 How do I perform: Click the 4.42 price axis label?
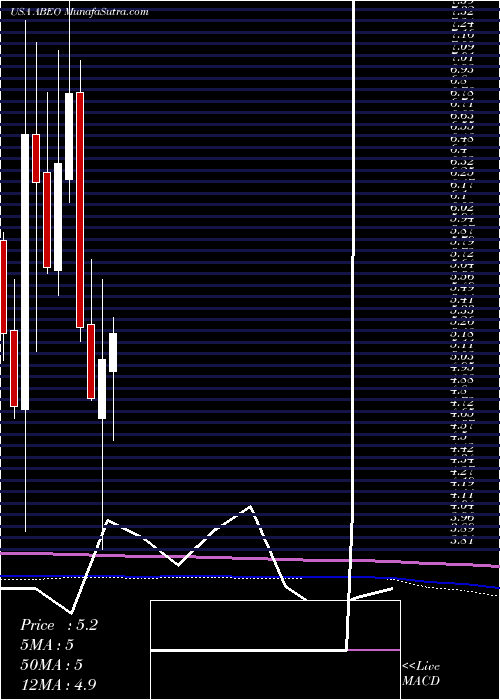pos(463,449)
